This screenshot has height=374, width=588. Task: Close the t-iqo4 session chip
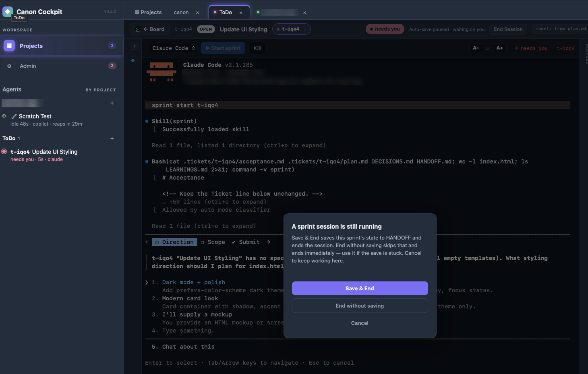pyautogui.click(x=305, y=29)
